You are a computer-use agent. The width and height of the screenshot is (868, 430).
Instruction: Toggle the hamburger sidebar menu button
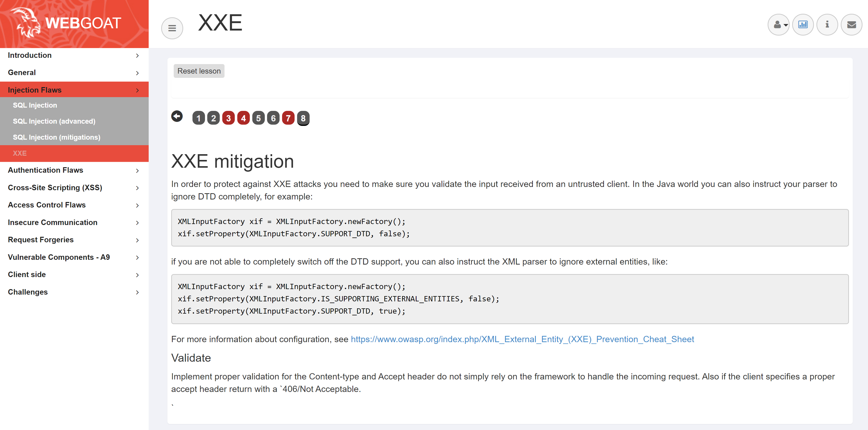tap(172, 28)
